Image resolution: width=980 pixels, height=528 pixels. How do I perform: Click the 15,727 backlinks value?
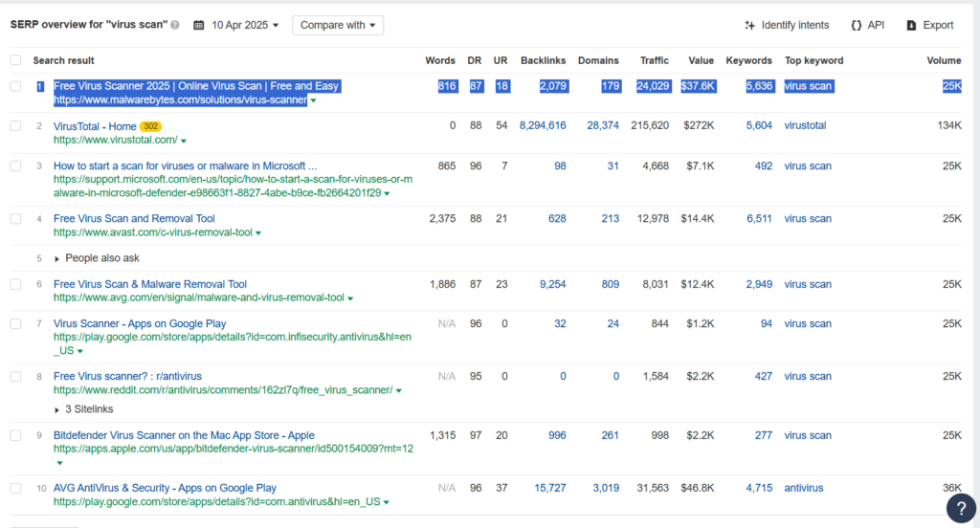click(x=550, y=488)
